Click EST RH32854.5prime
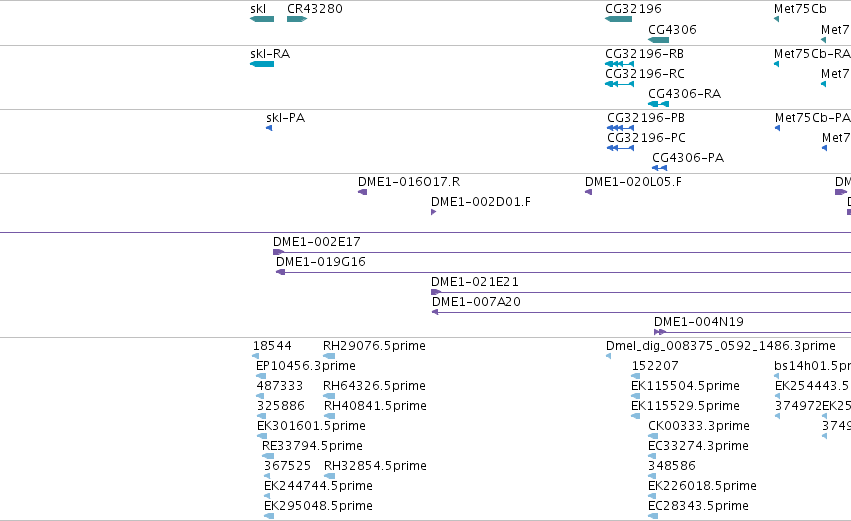This screenshot has width=851, height=521. pos(329,477)
